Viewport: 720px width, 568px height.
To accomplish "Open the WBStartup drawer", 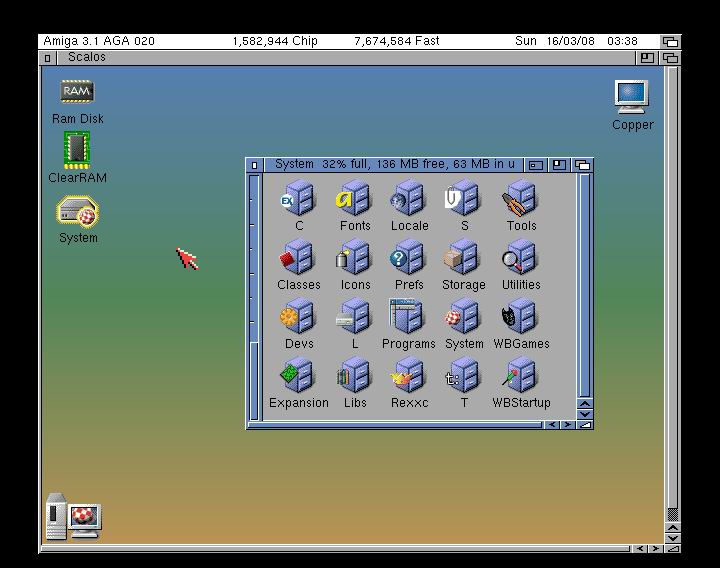I will click(x=521, y=375).
